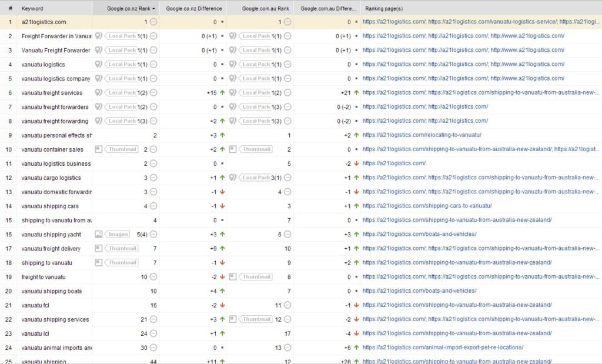Click Google.com.au Local Pack pin icon for Freight Forwarder in Vanuatu
602x364 pixels.
(x=233, y=36)
